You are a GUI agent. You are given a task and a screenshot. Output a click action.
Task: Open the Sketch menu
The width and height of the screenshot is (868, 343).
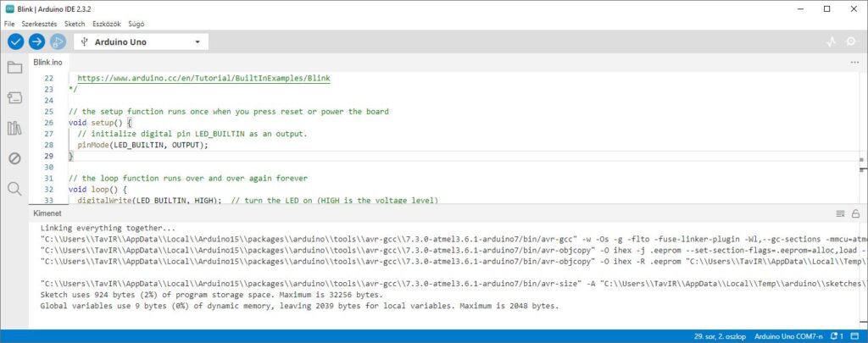75,24
